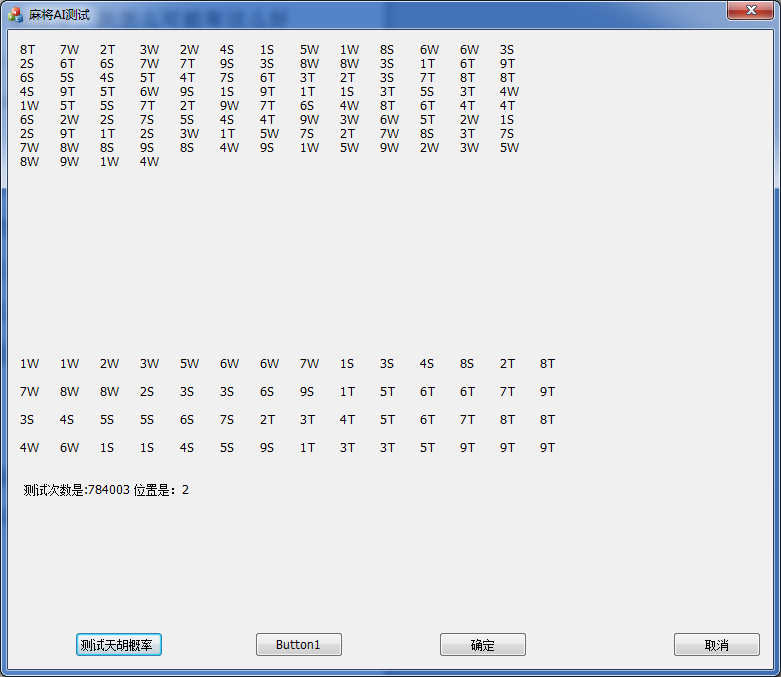Select 8T in the top row beginning 8T 7W

(x=27, y=50)
